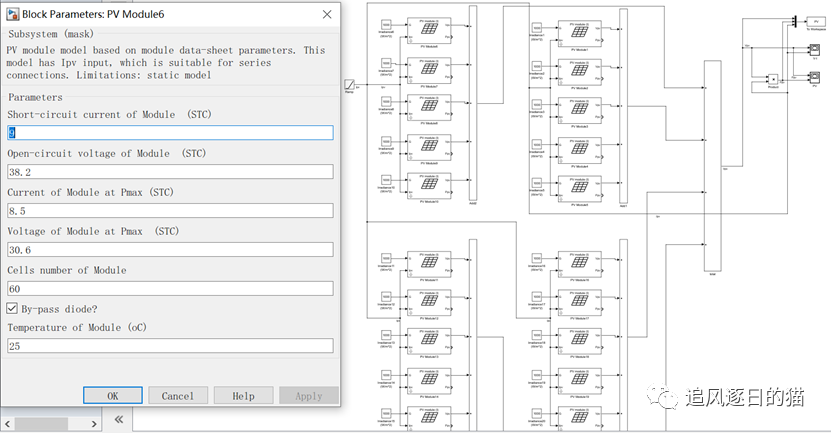Click the Open-circuit voltage field
This screenshot has height=433, width=831.
170,171
